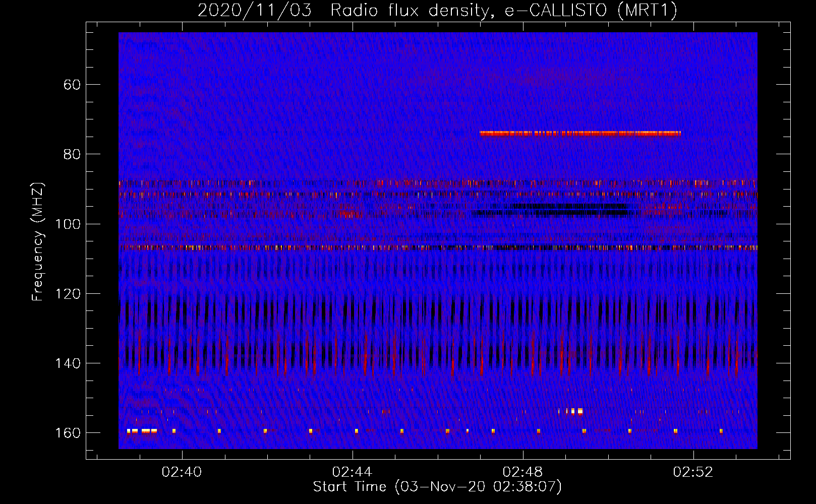Click the bright red emission band near 75 MHz

pos(580,134)
